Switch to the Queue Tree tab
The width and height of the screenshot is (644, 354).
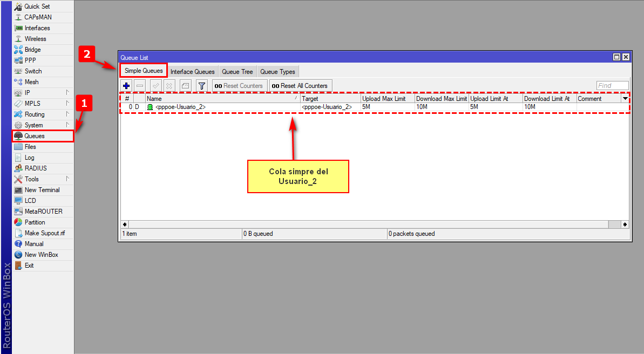(x=237, y=72)
